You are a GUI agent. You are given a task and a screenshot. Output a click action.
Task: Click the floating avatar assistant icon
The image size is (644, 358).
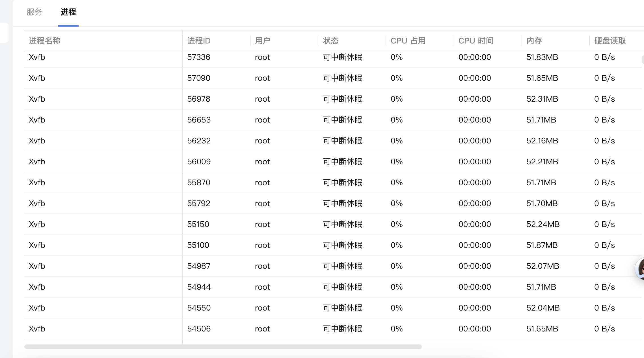(640, 268)
